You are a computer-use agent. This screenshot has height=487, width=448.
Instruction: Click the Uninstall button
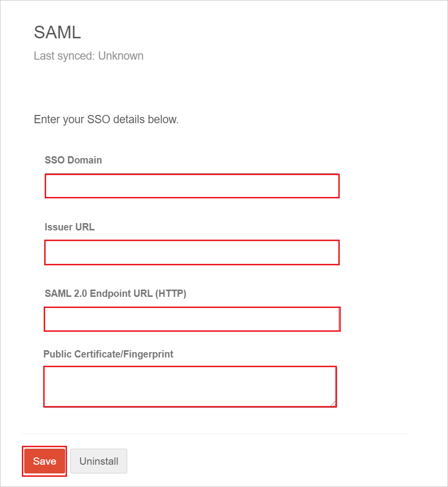tap(99, 461)
